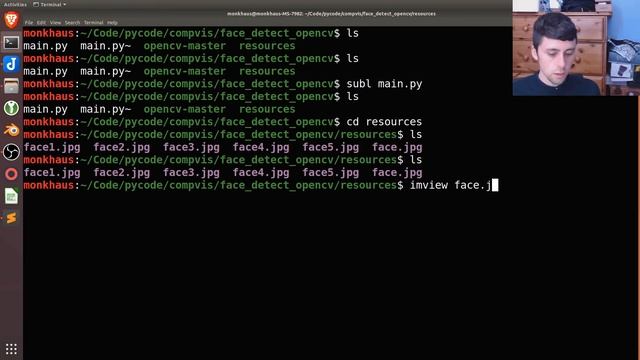The width and height of the screenshot is (640, 360).
Task: Click 'resources' in the first ls output
Action: 267,46
